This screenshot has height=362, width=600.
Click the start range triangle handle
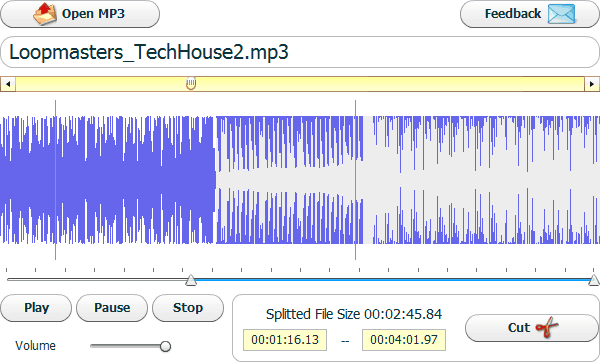tap(191, 280)
